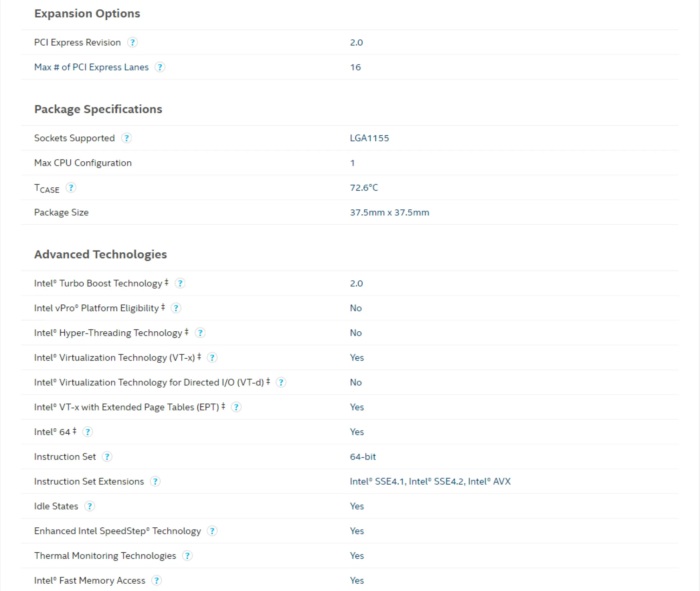This screenshot has width=700, height=591.
Task: Click Intel Fast Memory Access help icon
Action: click(x=157, y=580)
